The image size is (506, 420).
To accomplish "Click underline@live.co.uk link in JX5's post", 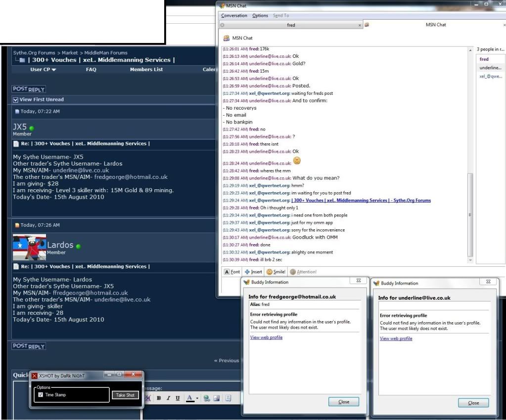I will pyautogui.click(x=81, y=170).
